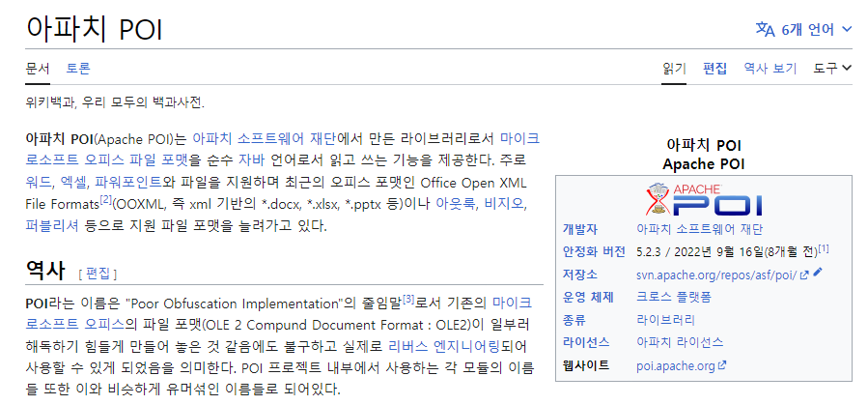This screenshot has width=868, height=405.
Task: Open the 파워포인트 link
Action: pyautogui.click(x=127, y=182)
